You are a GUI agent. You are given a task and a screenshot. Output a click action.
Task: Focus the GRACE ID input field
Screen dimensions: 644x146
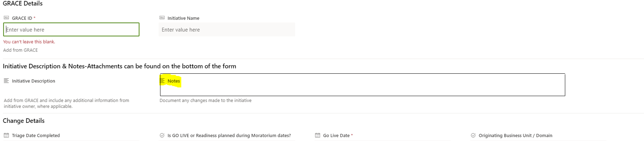[x=71, y=30]
